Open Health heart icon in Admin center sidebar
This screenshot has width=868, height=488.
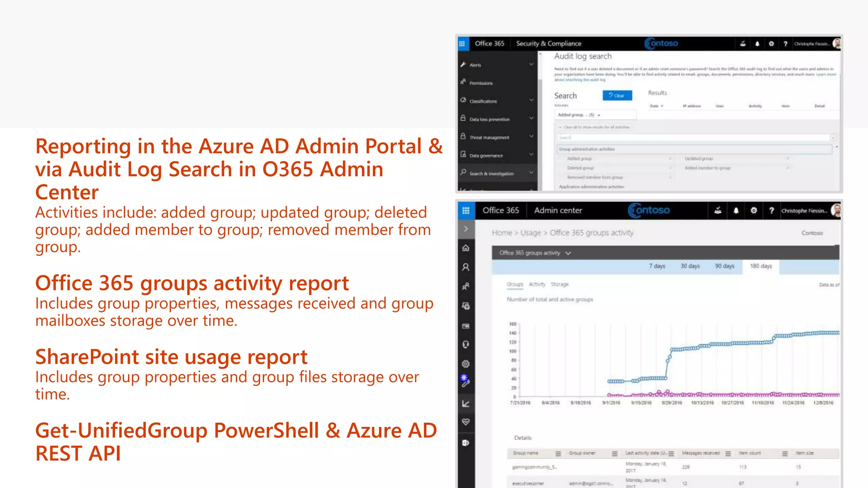click(466, 422)
